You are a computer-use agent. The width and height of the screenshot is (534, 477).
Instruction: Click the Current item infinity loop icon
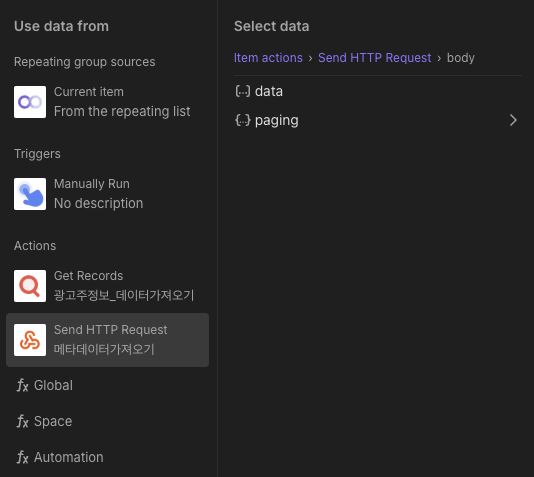[x=30, y=102]
